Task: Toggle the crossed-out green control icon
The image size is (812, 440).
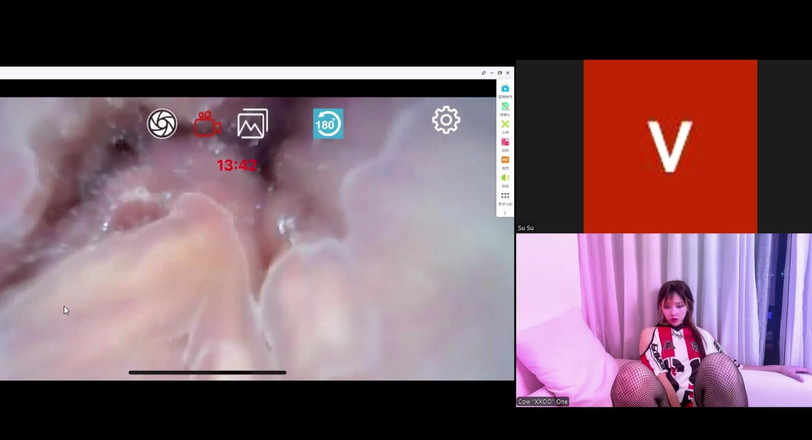Action: (505, 107)
